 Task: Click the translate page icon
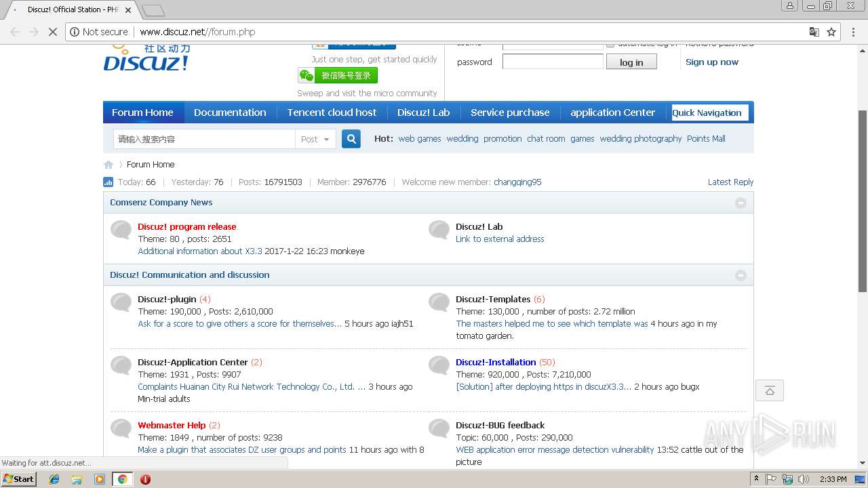814,32
